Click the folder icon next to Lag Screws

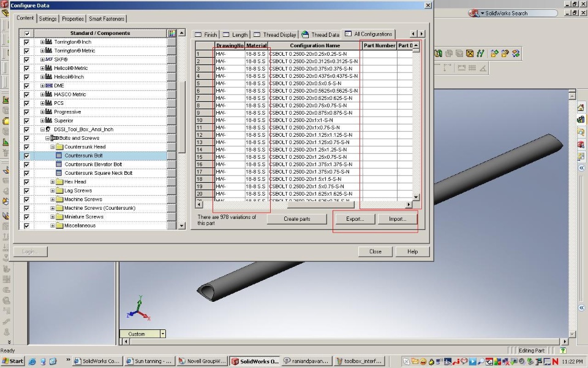click(x=59, y=190)
